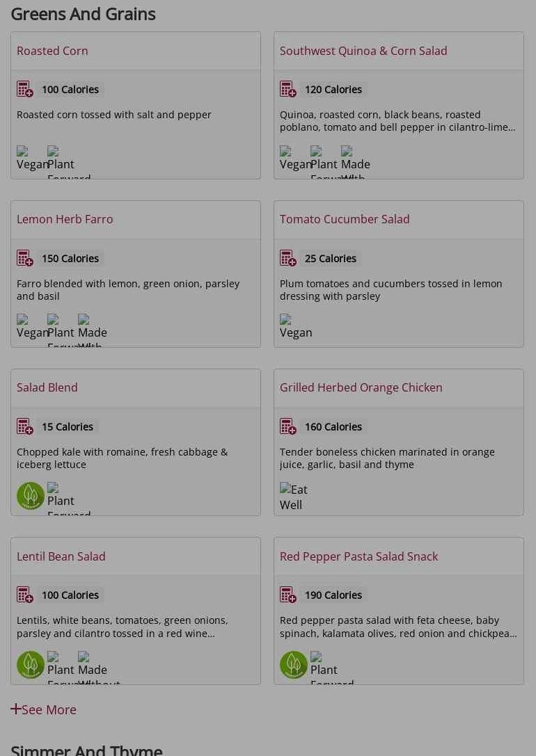This screenshot has width=536, height=756.
Task: Click Lemon Herb Farro nutrition calculator icon
Action: point(25,259)
